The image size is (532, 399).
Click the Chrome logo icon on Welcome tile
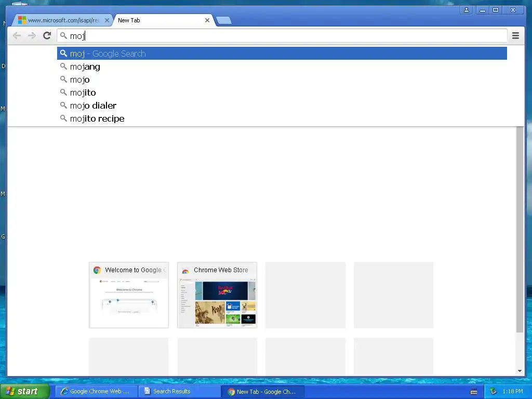[97, 270]
